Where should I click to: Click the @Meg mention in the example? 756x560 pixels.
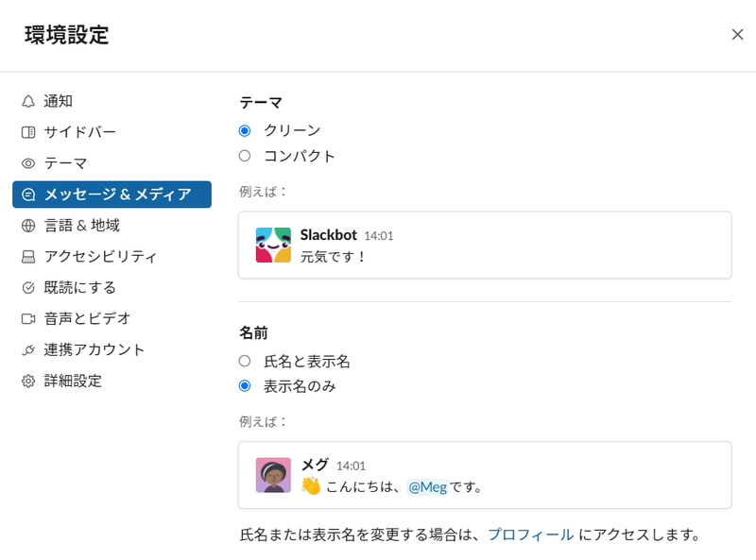(x=427, y=487)
